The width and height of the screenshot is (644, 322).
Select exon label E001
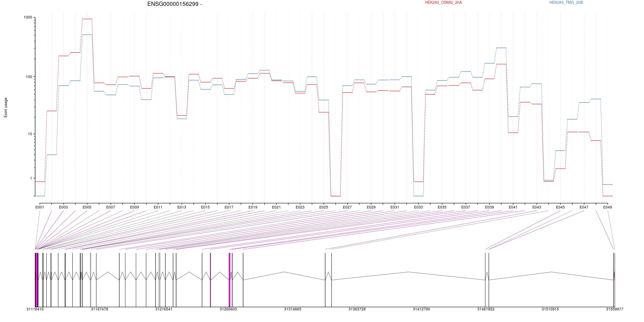(x=40, y=207)
